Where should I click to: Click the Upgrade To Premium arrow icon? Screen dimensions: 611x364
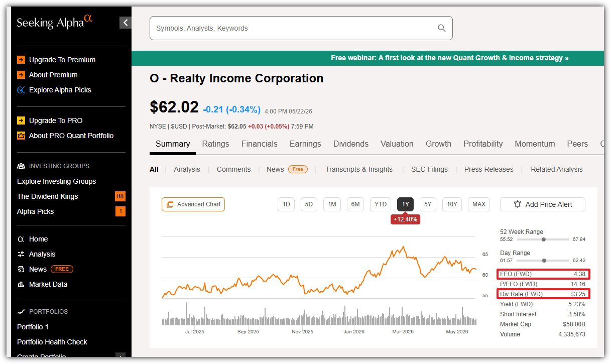[21, 60]
